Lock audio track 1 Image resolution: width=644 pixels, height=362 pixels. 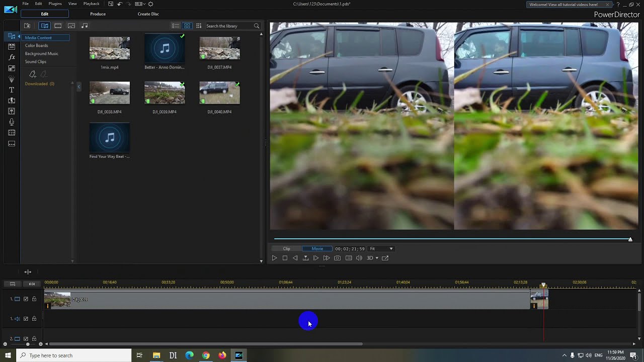point(34,319)
